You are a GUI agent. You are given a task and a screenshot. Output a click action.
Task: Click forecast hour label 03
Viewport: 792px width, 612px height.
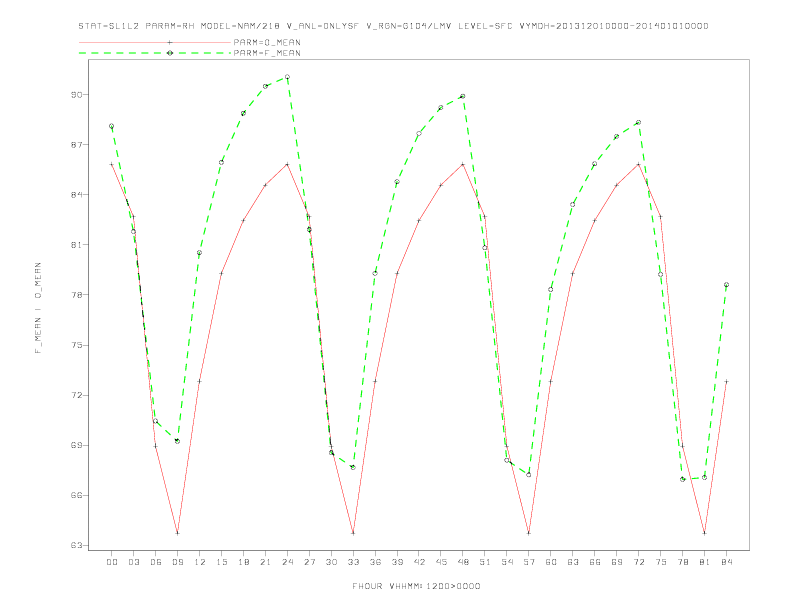(x=133, y=562)
